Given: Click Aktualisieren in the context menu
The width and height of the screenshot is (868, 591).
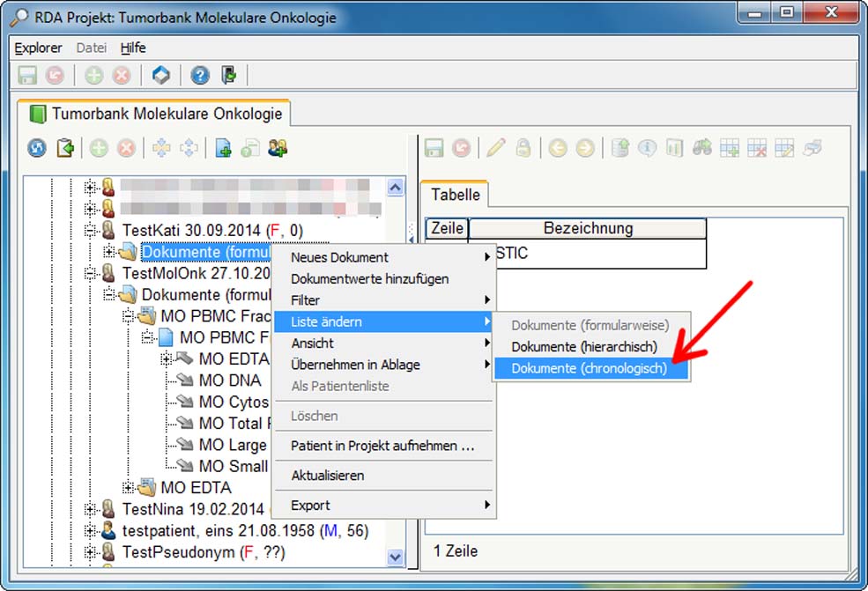Looking at the screenshot, I should point(328,476).
